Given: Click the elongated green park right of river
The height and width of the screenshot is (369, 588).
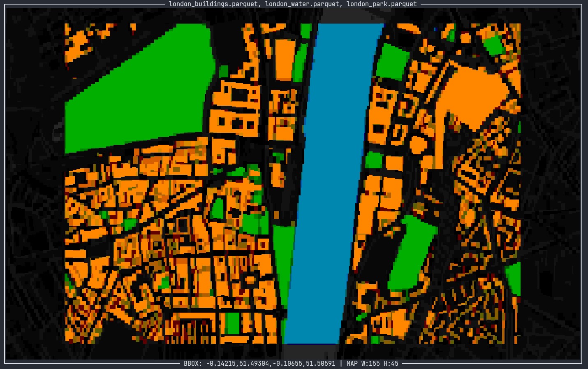Looking at the screenshot, I should [x=411, y=251].
